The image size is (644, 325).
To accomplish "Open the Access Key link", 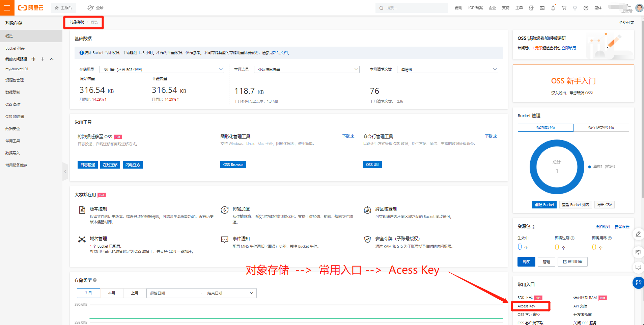I will [526, 306].
